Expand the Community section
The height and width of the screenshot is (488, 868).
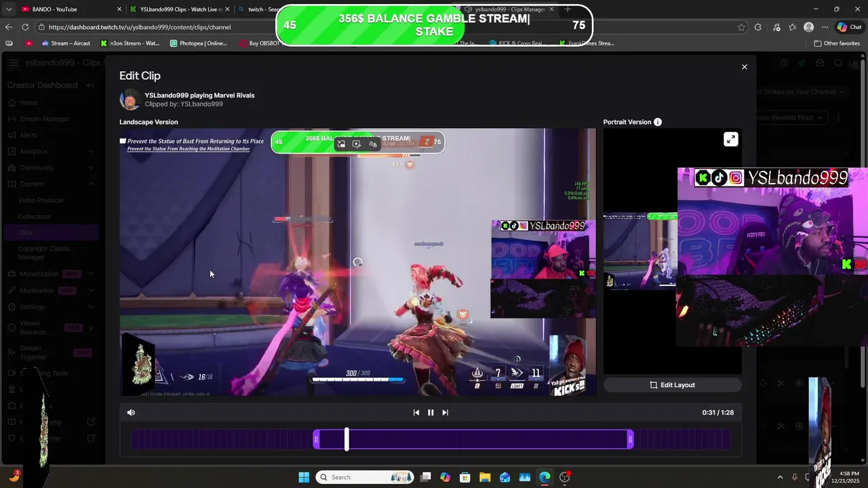click(51, 167)
